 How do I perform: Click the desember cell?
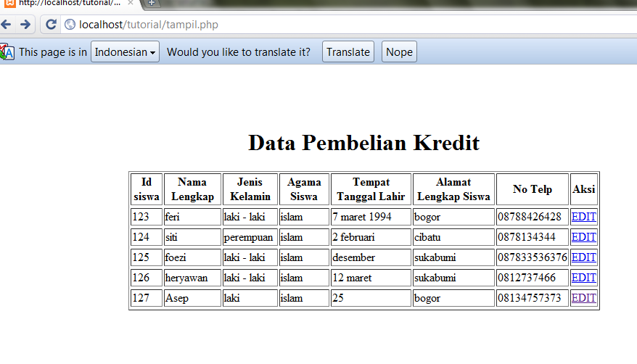pyautogui.click(x=371, y=257)
